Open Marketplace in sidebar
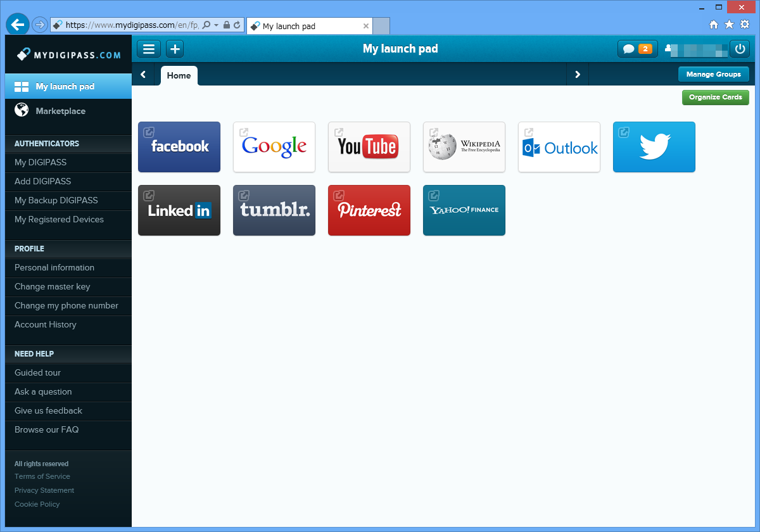Viewport: 760px width, 532px height. pyautogui.click(x=68, y=111)
